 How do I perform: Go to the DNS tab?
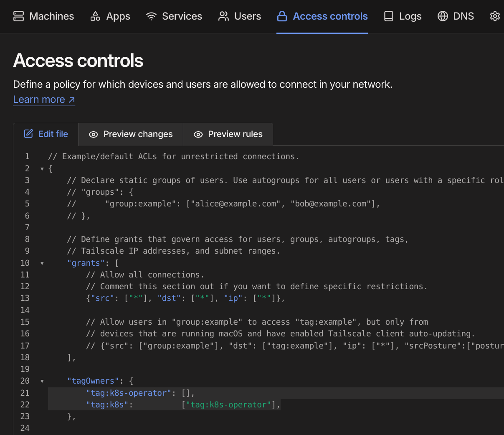click(456, 16)
